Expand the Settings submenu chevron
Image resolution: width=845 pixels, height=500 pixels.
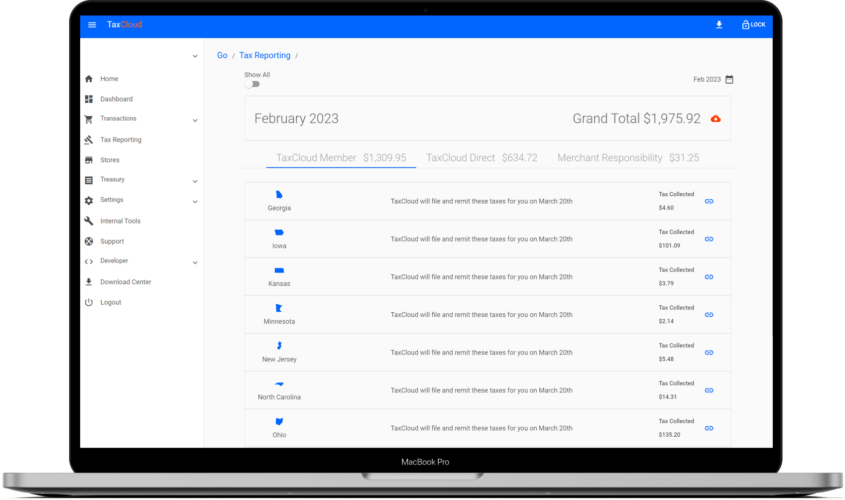[195, 202]
